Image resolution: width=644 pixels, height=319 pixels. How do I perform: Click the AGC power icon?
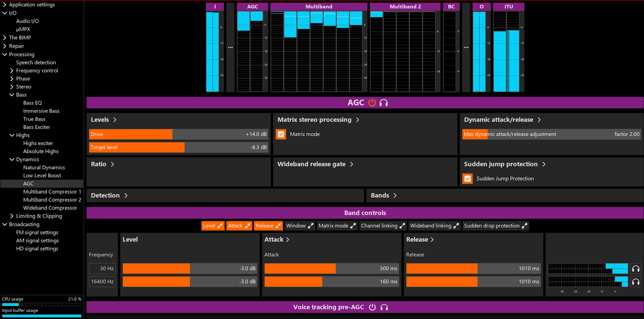(372, 103)
